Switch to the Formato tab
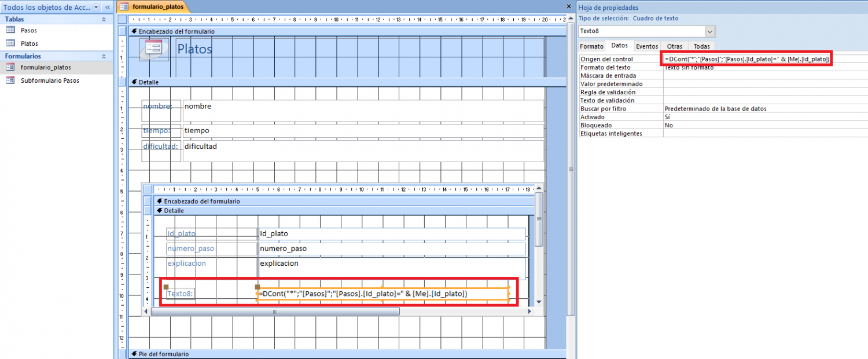 point(591,46)
